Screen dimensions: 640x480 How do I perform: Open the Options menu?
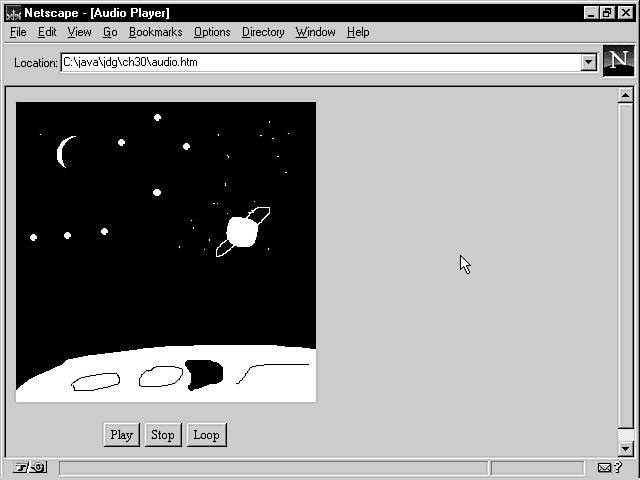click(212, 32)
